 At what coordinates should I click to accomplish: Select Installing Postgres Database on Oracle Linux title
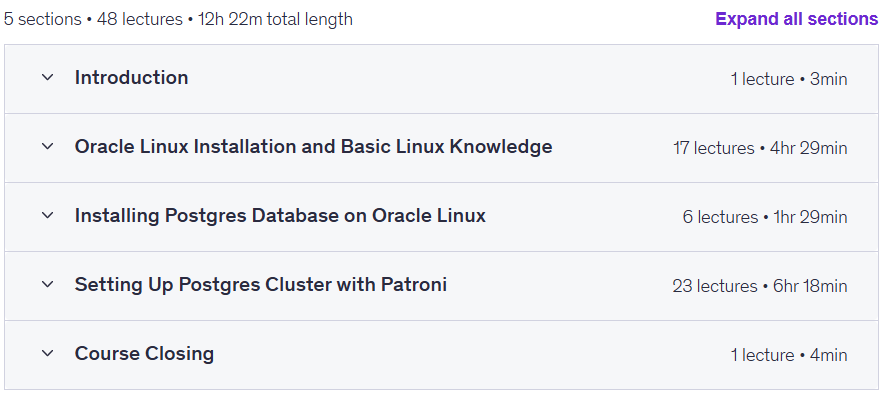tap(280, 215)
